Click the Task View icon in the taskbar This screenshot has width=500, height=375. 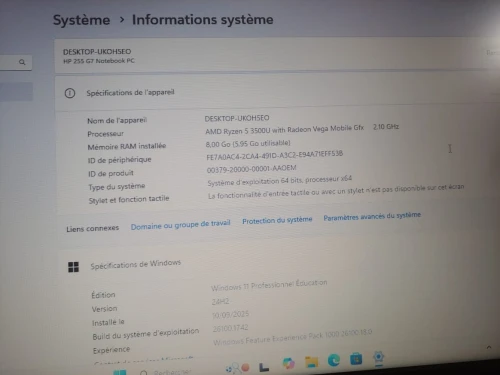(x=264, y=367)
